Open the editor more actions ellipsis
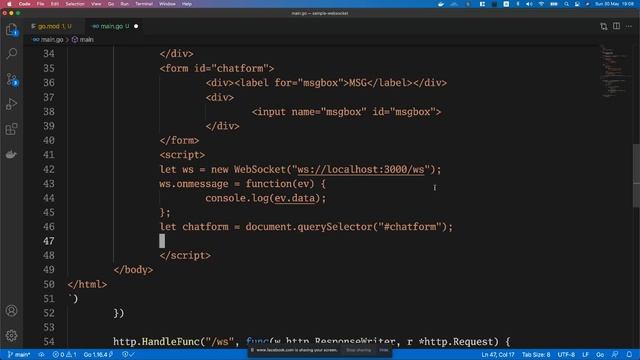Screen dimensions: 640x360 629,26
